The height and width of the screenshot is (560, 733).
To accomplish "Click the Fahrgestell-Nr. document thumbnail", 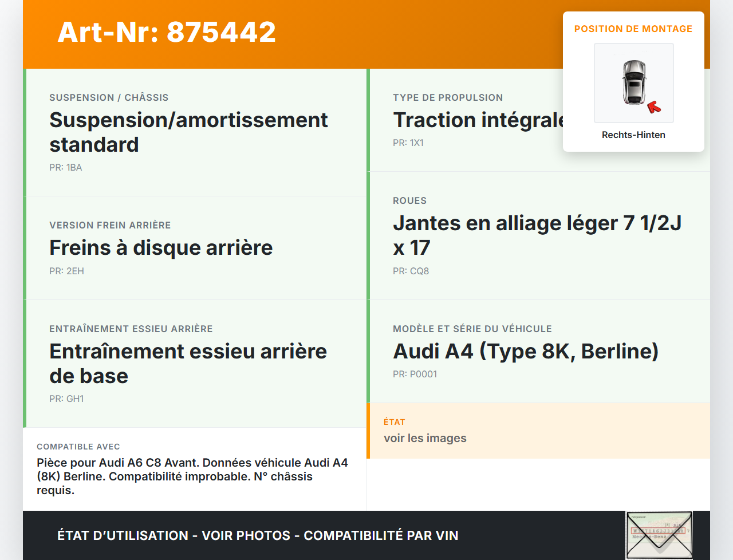I will (x=659, y=534).
